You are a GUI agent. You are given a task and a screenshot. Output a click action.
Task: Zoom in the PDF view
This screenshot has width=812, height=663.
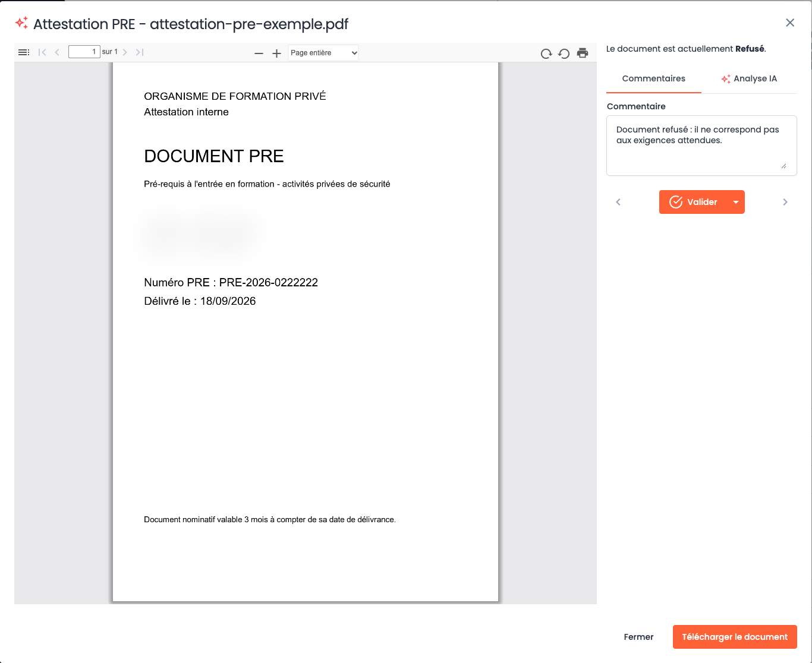[x=276, y=53]
